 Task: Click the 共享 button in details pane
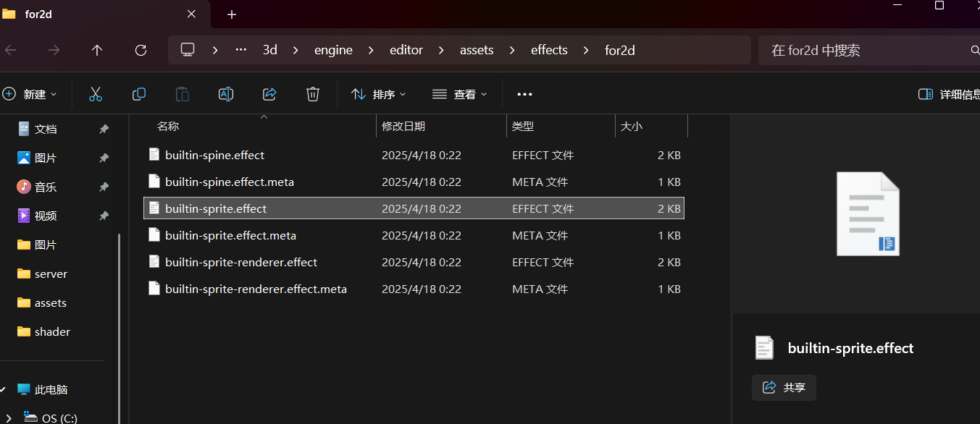[x=784, y=387]
